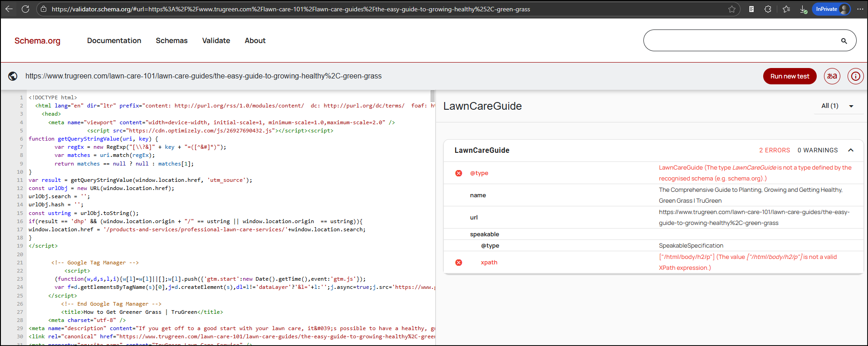Collapse the LawnCareGuide result card chevron
The height and width of the screenshot is (346, 868).
coord(851,150)
